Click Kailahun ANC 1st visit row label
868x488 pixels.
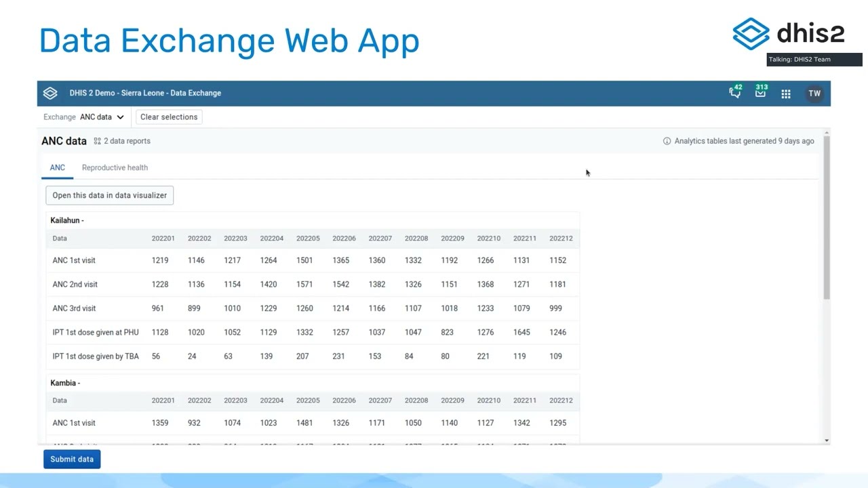point(74,260)
